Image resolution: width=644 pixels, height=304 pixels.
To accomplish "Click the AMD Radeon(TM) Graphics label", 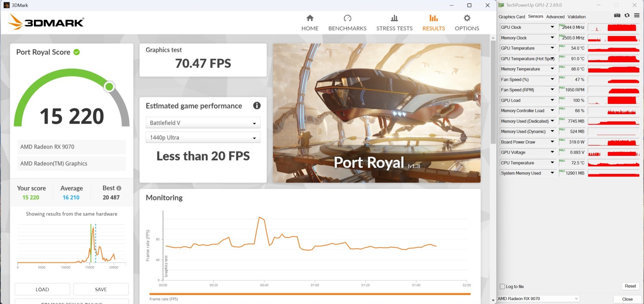I will click(x=72, y=164).
